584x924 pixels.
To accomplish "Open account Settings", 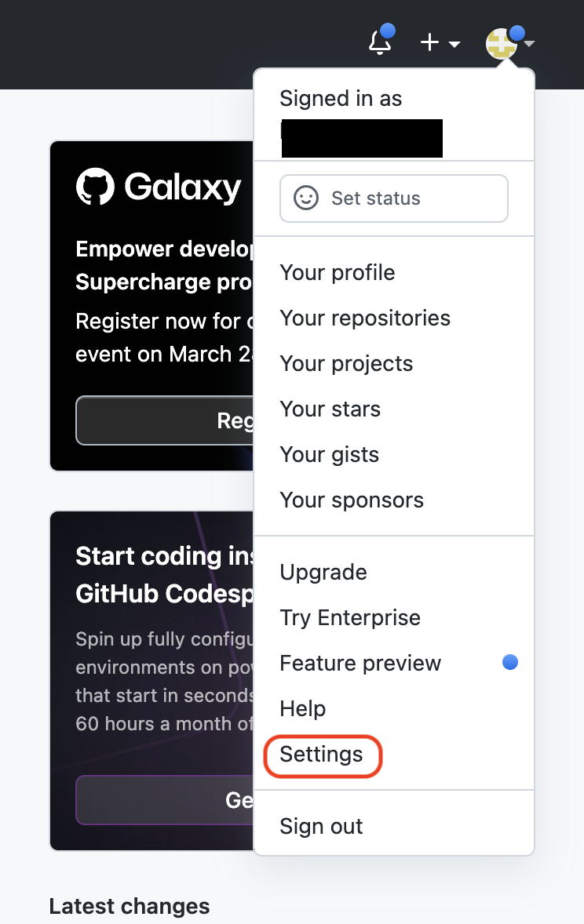I will coord(322,755).
